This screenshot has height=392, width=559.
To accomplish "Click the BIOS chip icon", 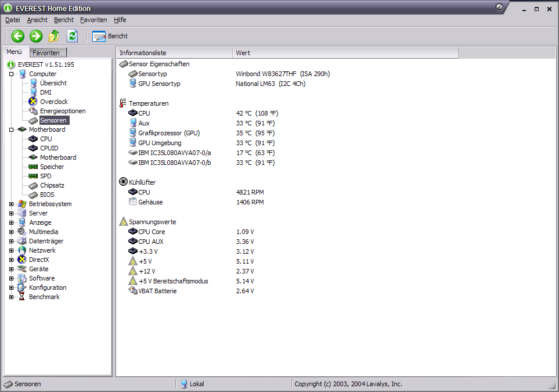I will pos(33,195).
